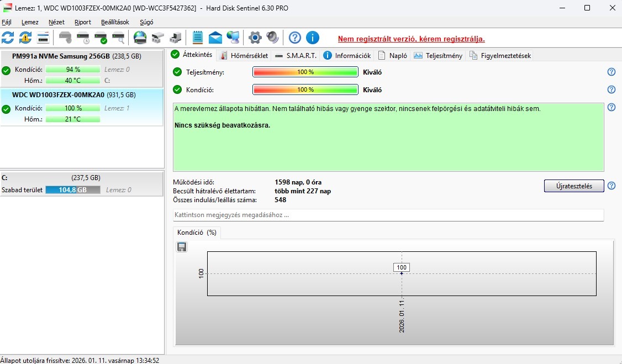Click the Teljesítmény 100 % gradient bar

tap(305, 72)
